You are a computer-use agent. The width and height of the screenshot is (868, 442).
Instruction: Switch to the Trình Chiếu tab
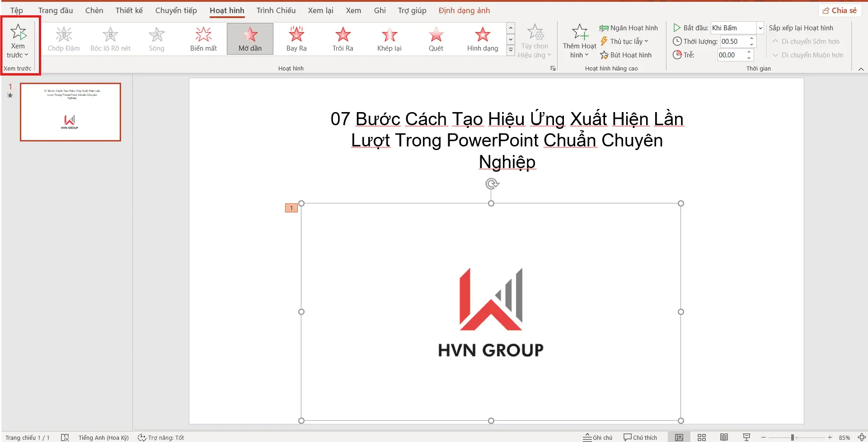point(276,10)
